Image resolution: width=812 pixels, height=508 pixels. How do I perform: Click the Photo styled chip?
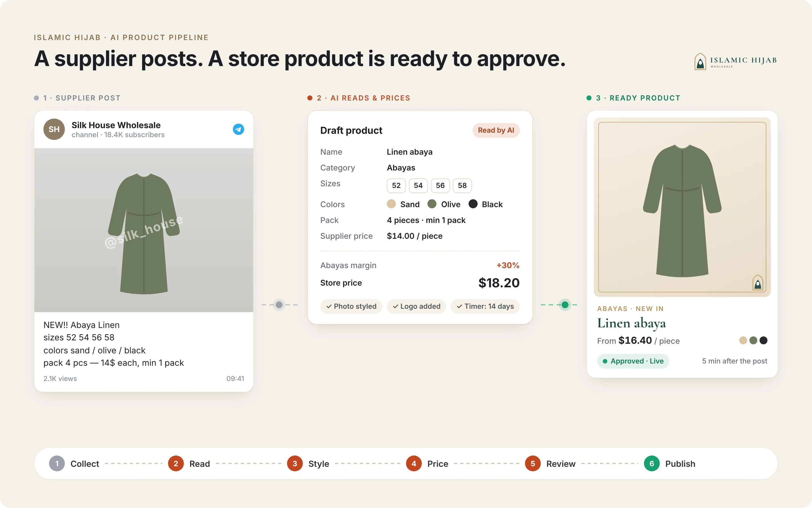click(x=351, y=306)
